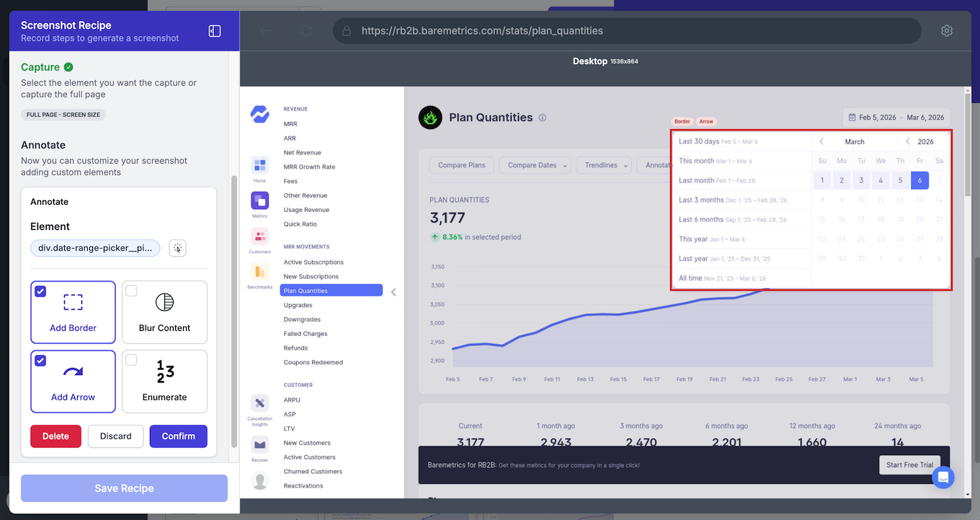The height and width of the screenshot is (520, 980).
Task: Enable the Enumerate checkbox
Action: (131, 360)
